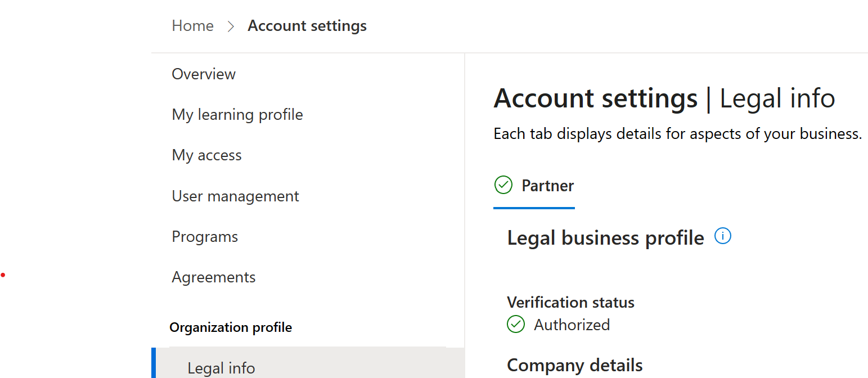Navigate to Home via the breadcrumb
This screenshot has width=868, height=378.
tap(192, 25)
